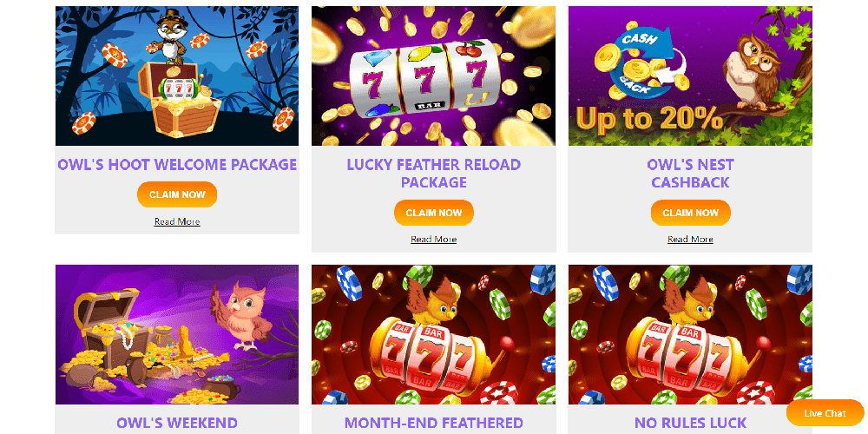Select the Lucky Feather Reload Package heading

433,174
